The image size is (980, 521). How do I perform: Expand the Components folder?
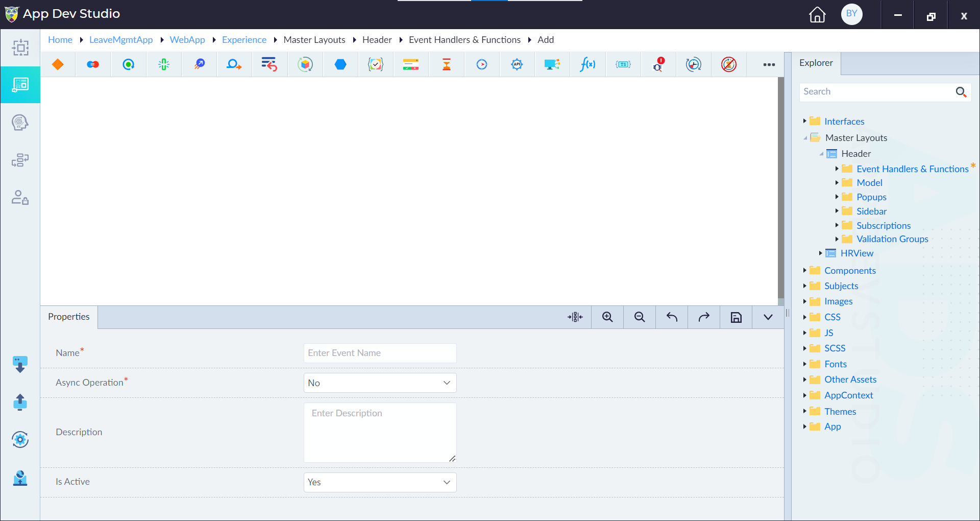805,270
